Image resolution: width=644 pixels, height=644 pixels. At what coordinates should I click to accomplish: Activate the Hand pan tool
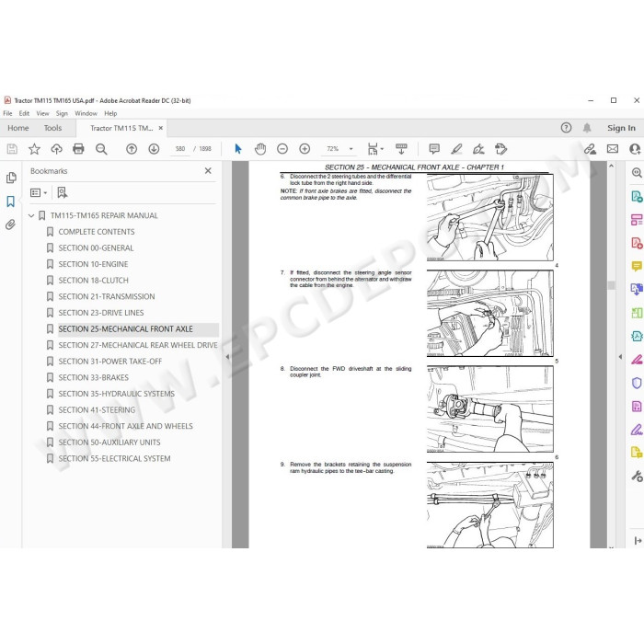tap(260, 149)
